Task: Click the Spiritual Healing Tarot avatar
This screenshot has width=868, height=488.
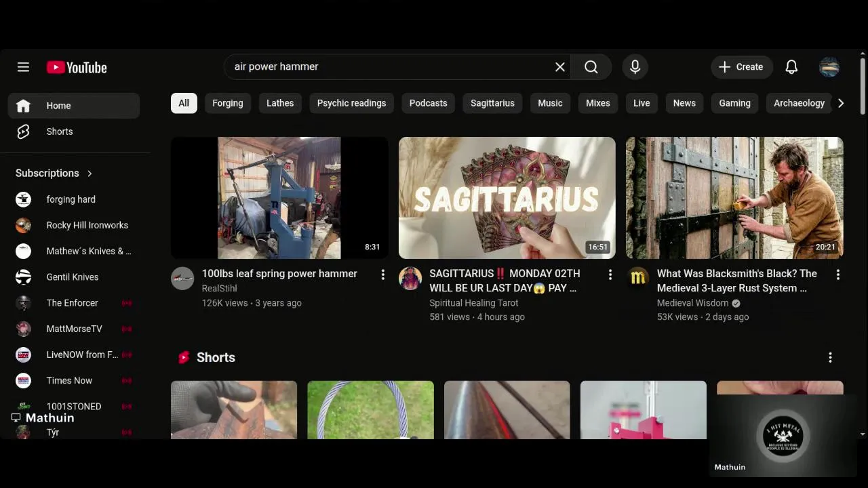Action: (x=410, y=279)
